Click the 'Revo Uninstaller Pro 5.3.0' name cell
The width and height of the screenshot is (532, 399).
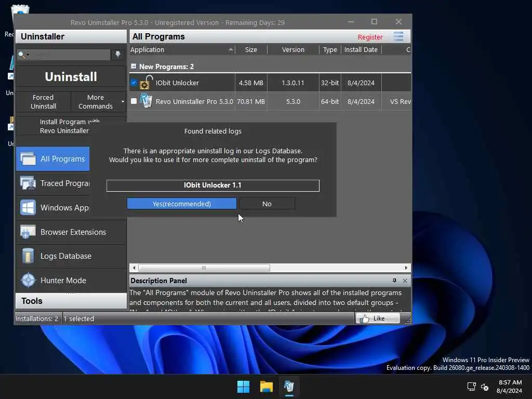click(194, 101)
